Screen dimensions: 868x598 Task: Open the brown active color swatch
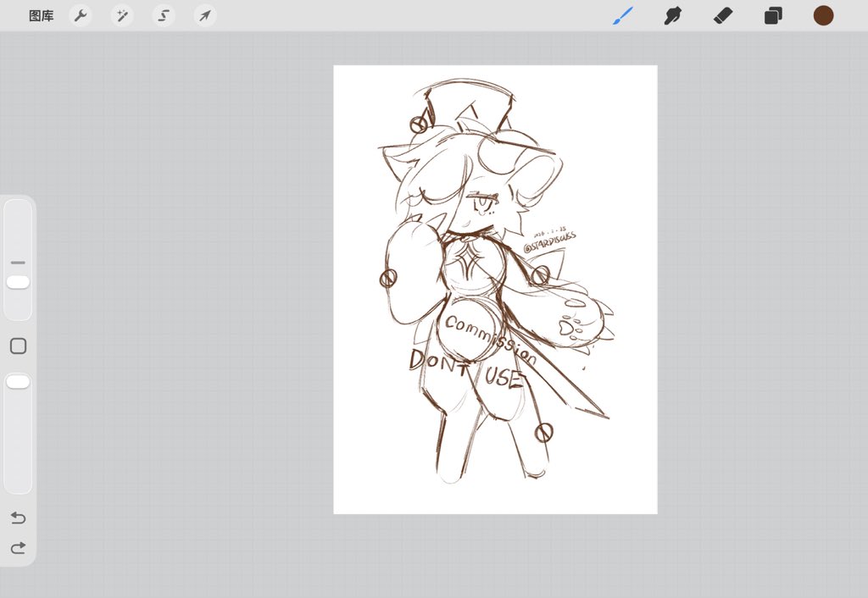pyautogui.click(x=823, y=15)
